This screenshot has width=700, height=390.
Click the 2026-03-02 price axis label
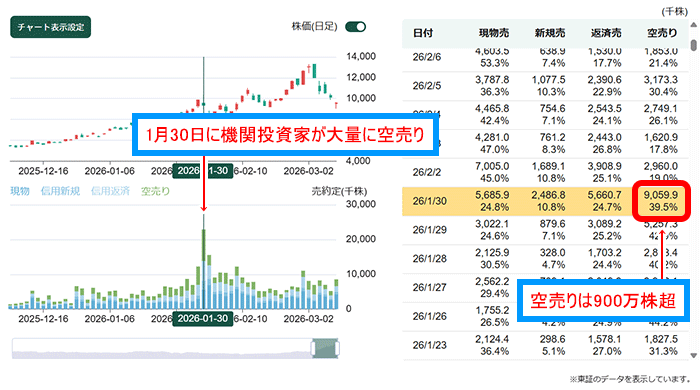coord(308,171)
